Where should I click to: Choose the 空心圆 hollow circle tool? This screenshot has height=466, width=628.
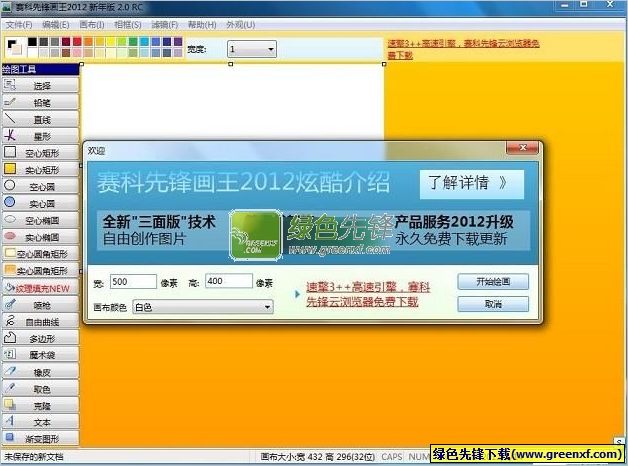point(40,187)
